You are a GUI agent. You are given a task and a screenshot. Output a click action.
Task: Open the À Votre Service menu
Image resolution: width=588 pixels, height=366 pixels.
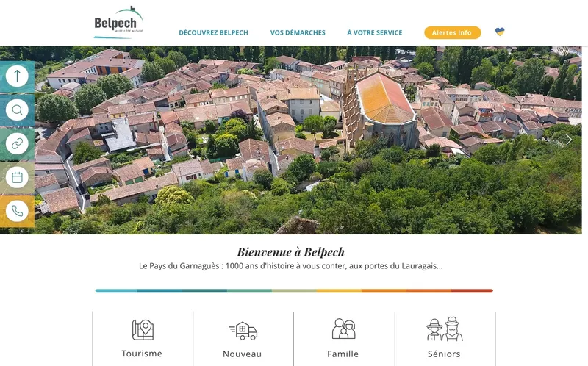(x=375, y=32)
